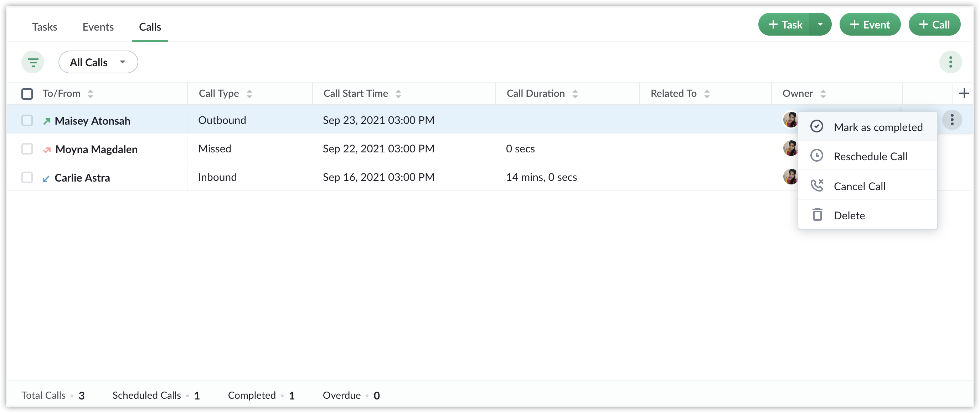Open Moyna Magdalen call record

pyautogui.click(x=96, y=149)
